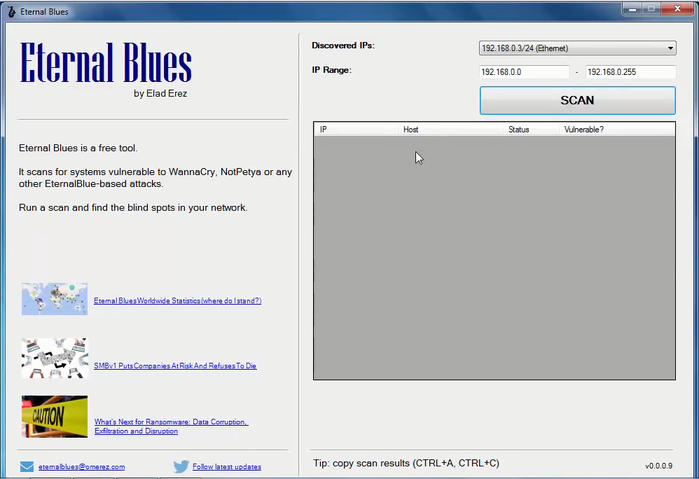699x479 pixels.
Task: Close the Eternal Blues window
Action: coord(677,9)
